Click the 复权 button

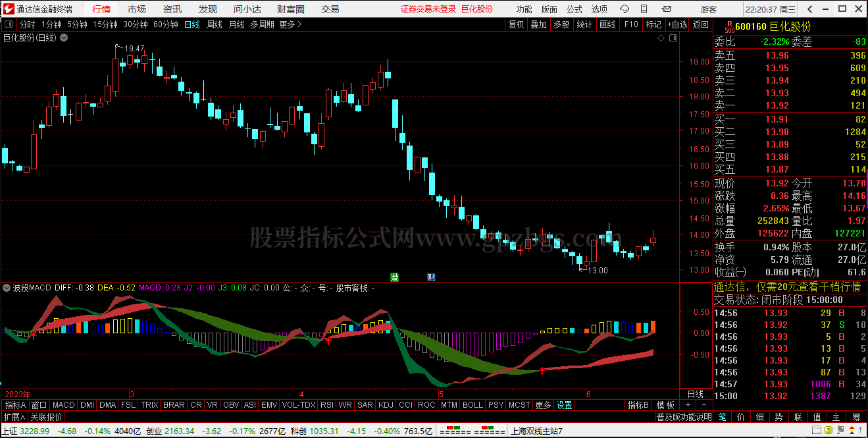517,24
